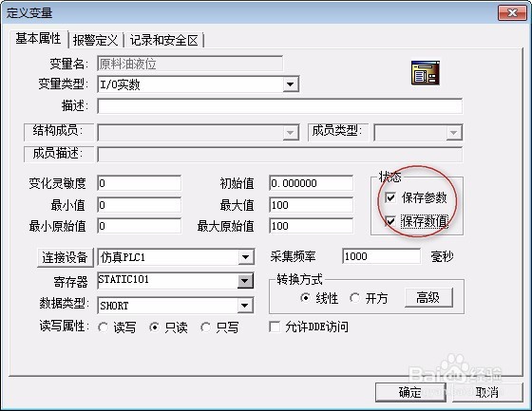This screenshot has width=532, height=411.
Task: Open the 寄存器 dropdown showing STATIC101
Action: click(245, 281)
